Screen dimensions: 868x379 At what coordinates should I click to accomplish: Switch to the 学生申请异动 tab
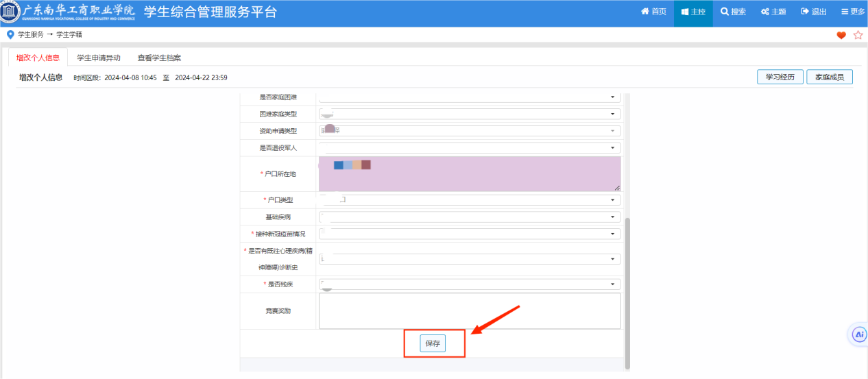[x=99, y=58]
